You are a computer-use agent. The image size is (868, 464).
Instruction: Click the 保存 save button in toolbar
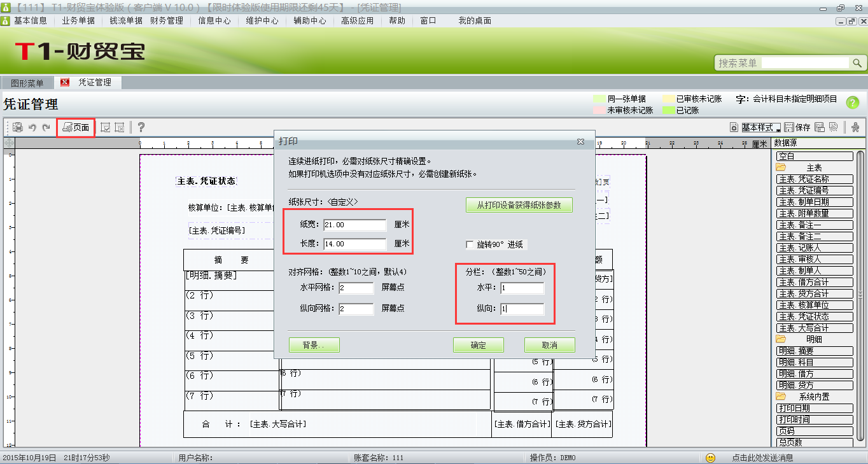pos(797,127)
